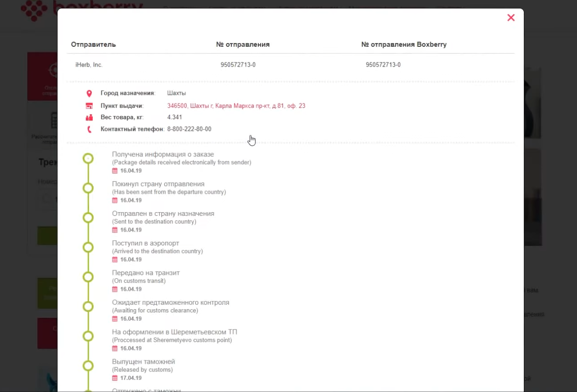Select status На оформлении в Шереметьевском ТП

[175, 333]
